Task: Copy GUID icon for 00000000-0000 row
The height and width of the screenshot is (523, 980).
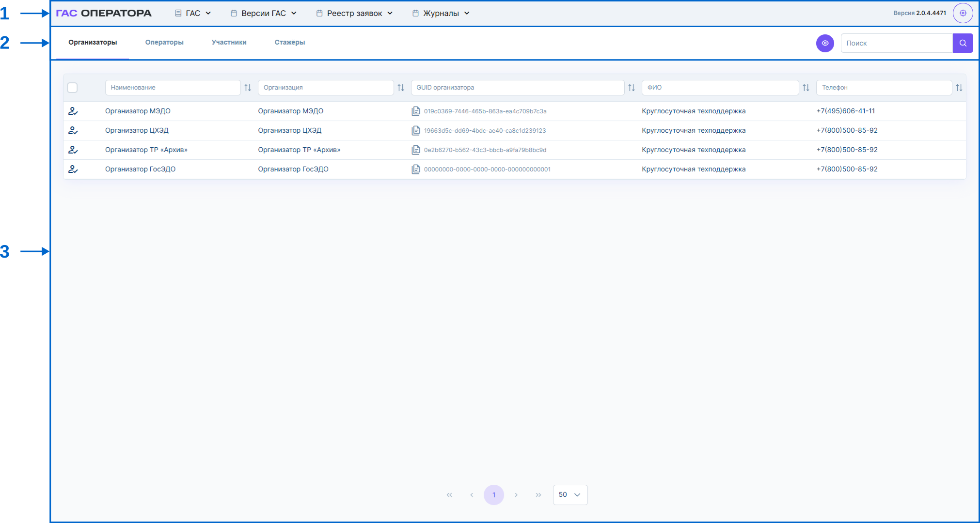Action: [415, 169]
